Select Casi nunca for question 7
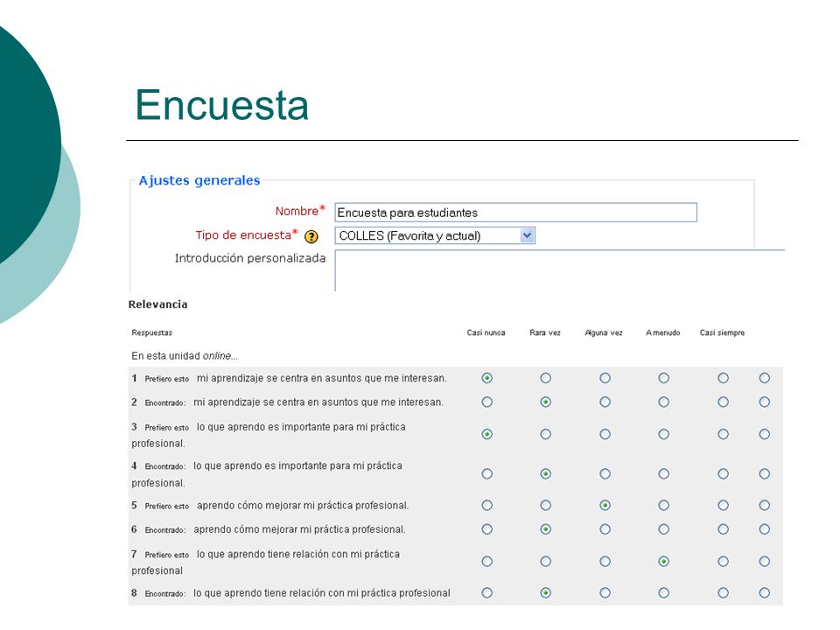Viewport: 840px width, 630px height. pyautogui.click(x=487, y=562)
